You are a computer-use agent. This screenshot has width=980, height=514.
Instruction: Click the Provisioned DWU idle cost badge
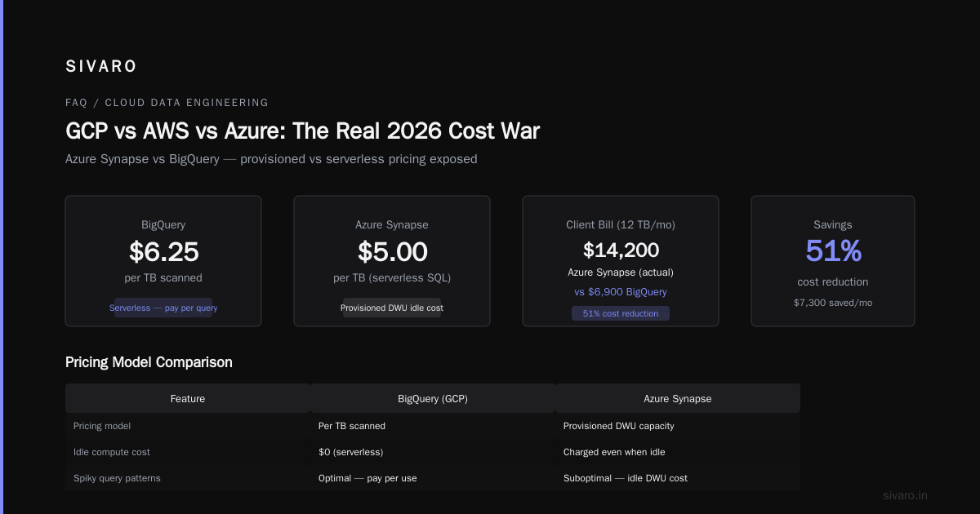pos(392,308)
